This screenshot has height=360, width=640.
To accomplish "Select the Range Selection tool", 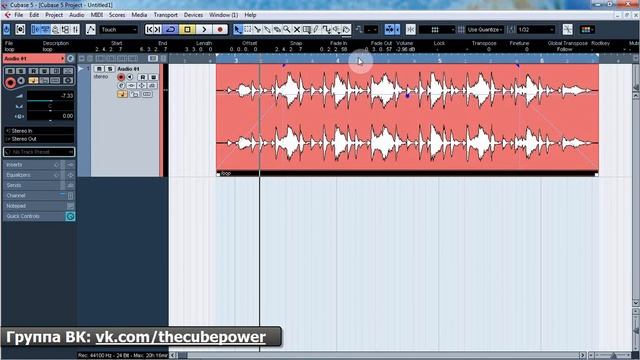I will coord(248,29).
